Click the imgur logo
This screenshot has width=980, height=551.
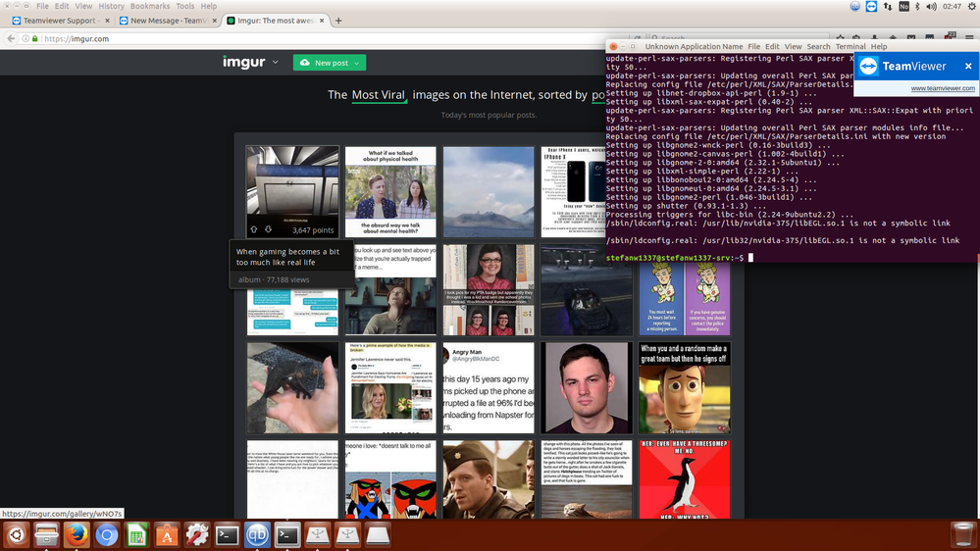pos(243,62)
